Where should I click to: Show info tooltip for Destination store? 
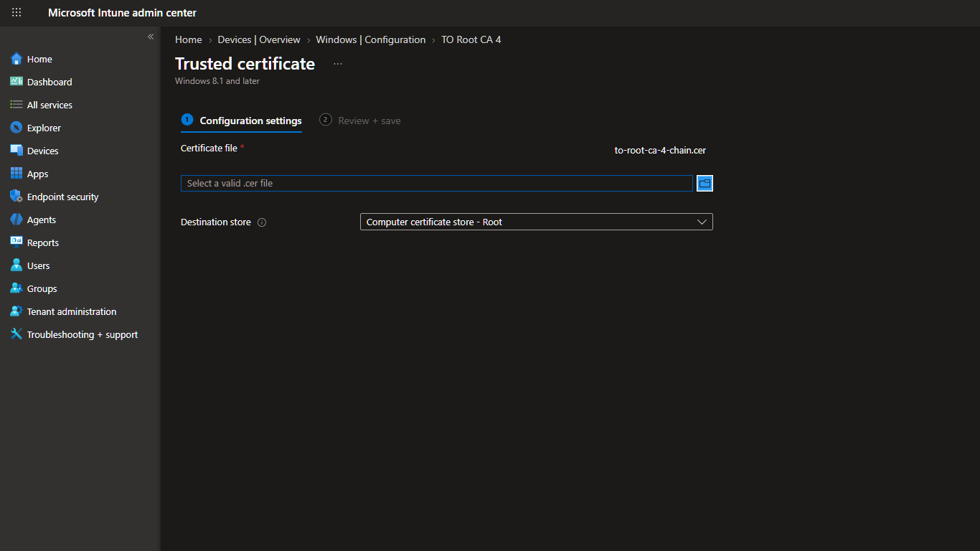[262, 222]
